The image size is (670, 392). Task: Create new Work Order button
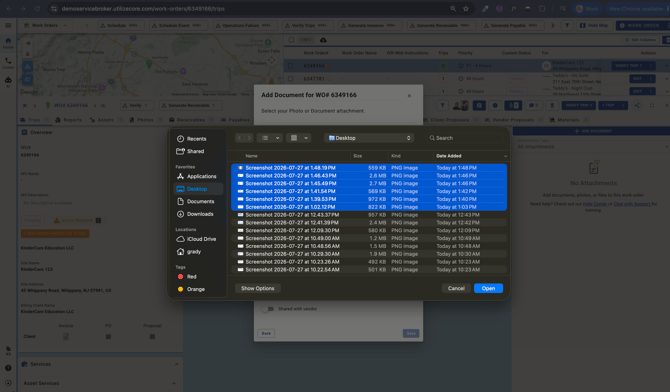(640, 26)
